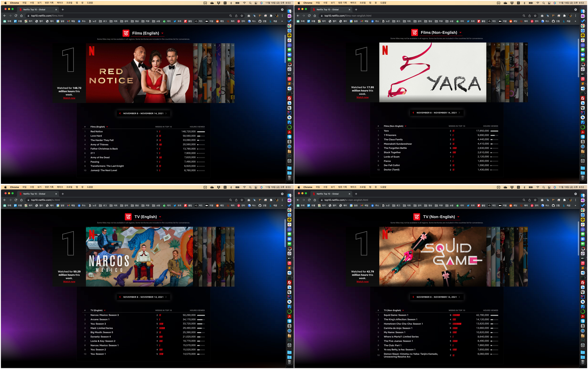588x369 pixels.
Task: Open 미덤 Medium bookmark in TV (Non-English) window
Action: (503, 205)
